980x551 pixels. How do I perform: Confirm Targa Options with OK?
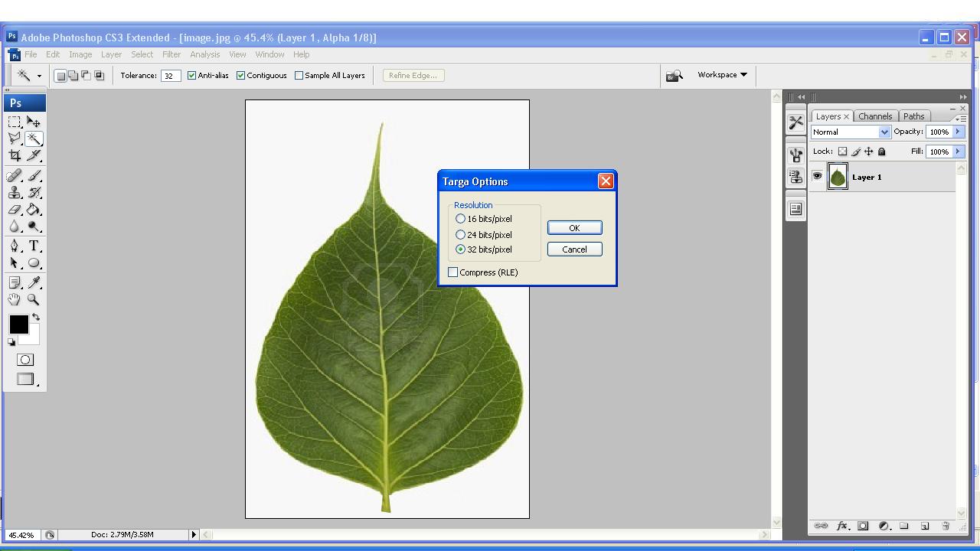pos(574,227)
